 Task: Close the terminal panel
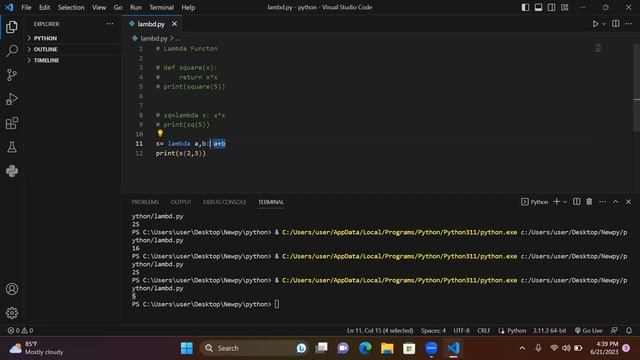pos(629,202)
